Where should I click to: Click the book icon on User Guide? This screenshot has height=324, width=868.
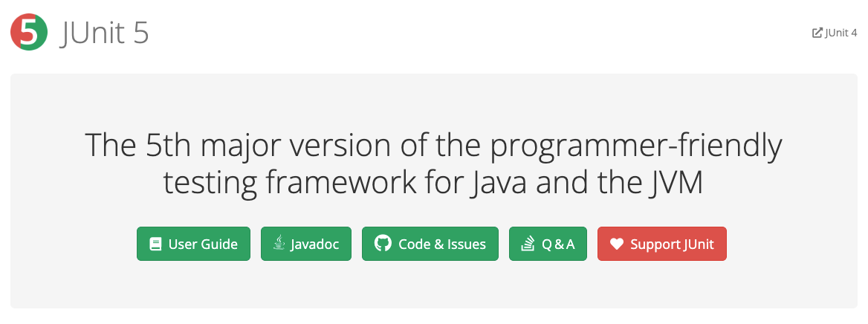click(x=155, y=244)
